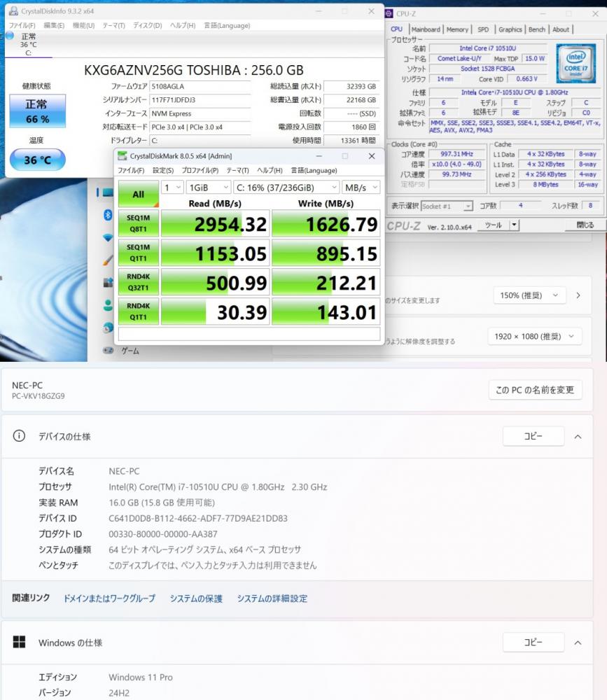Switch to the CPU-Z Graphics tab
Screen dimensions: 607x700
pos(510,29)
